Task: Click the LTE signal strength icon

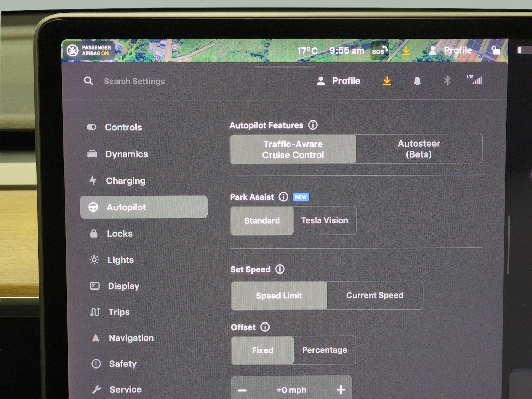Action: (475, 79)
